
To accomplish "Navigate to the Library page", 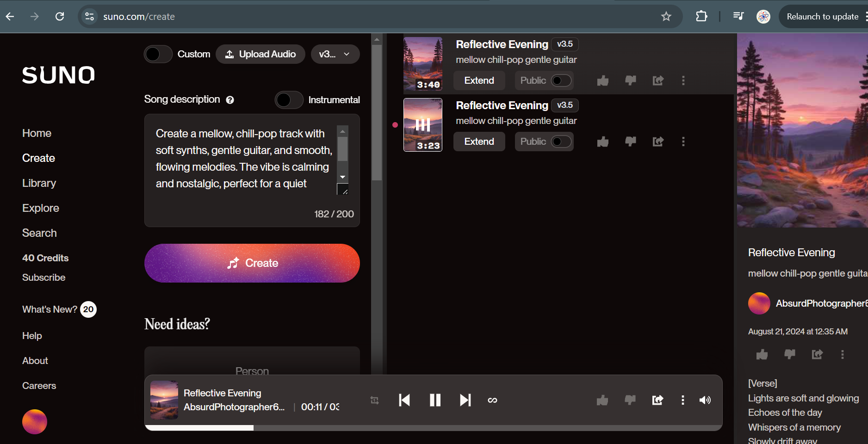I will coord(39,183).
